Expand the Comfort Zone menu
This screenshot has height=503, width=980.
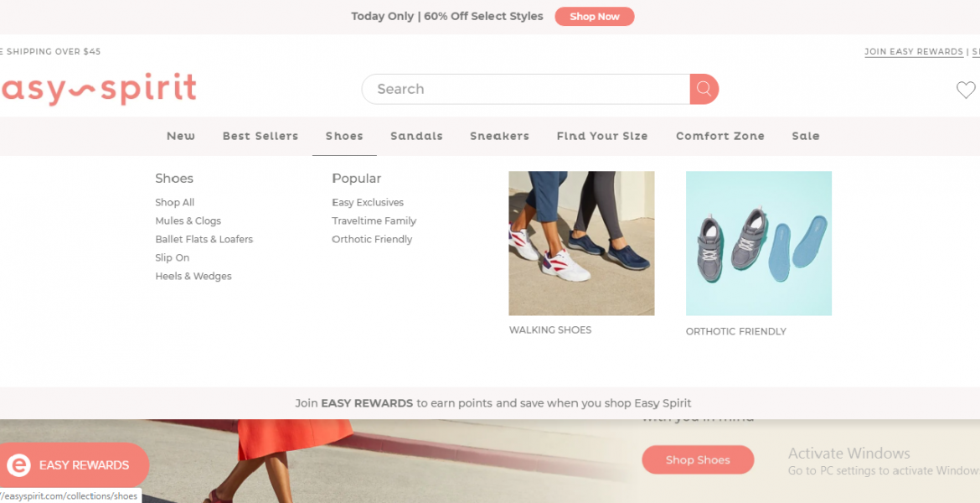pos(720,136)
